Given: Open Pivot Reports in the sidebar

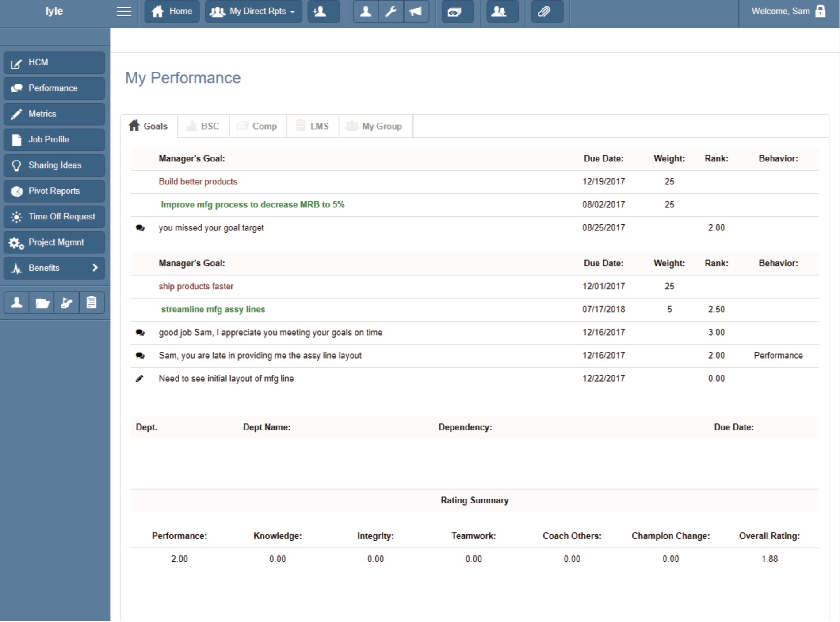Looking at the screenshot, I should (x=54, y=191).
